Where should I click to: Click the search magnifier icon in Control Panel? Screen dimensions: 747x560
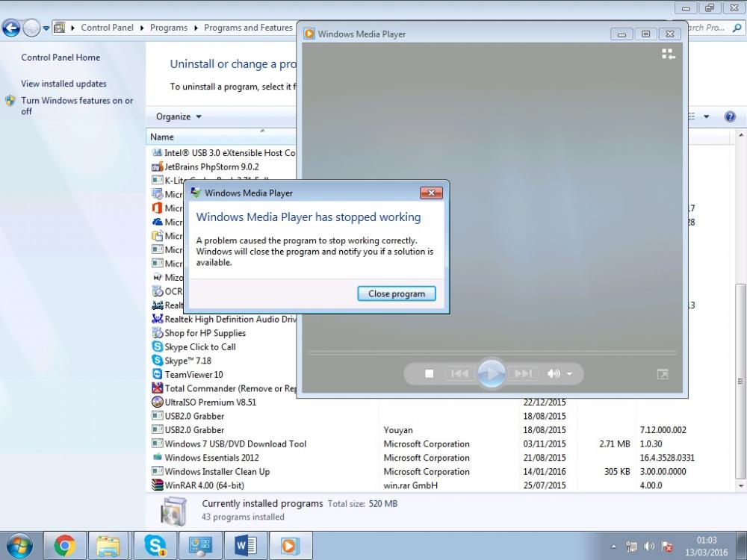coord(737,28)
